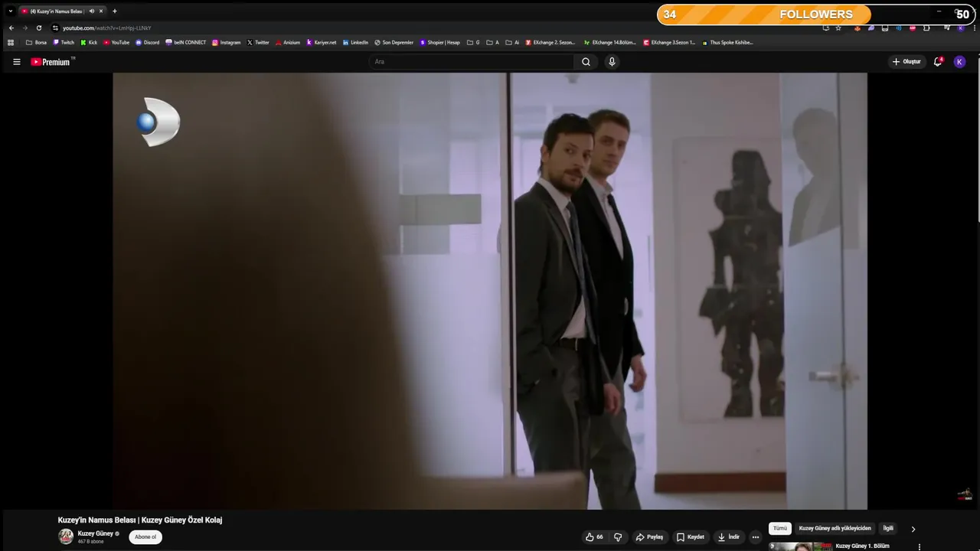Image resolution: width=980 pixels, height=551 pixels.
Task: Open the beIN CONNECT bookmark
Action: pos(186,43)
